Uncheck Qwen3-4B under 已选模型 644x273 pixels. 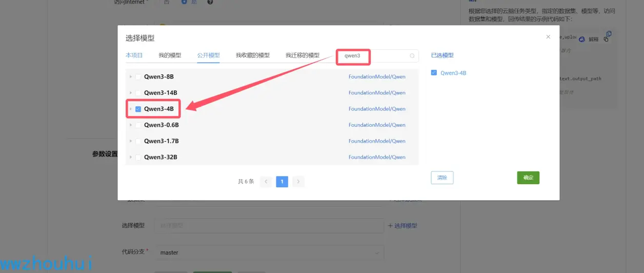(x=434, y=73)
